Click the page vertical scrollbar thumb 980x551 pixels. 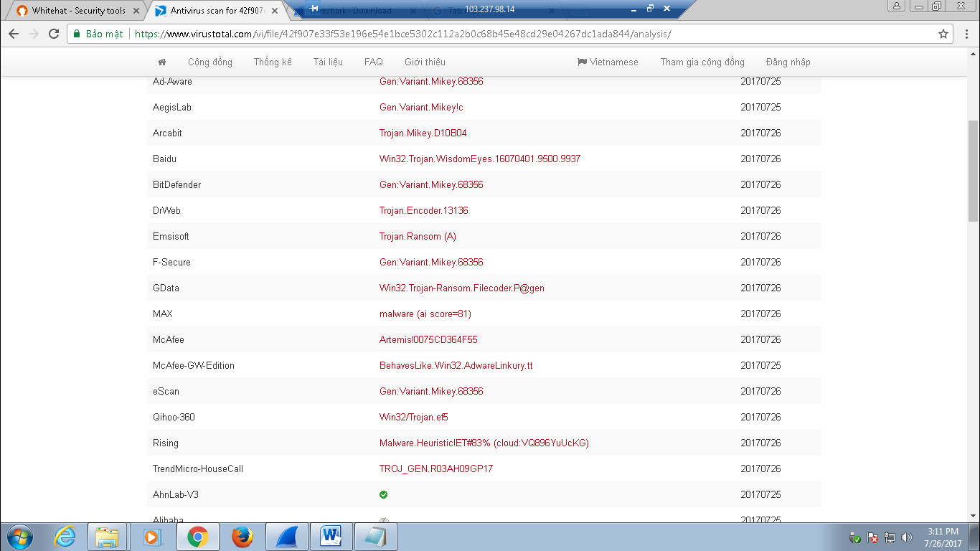click(x=974, y=171)
